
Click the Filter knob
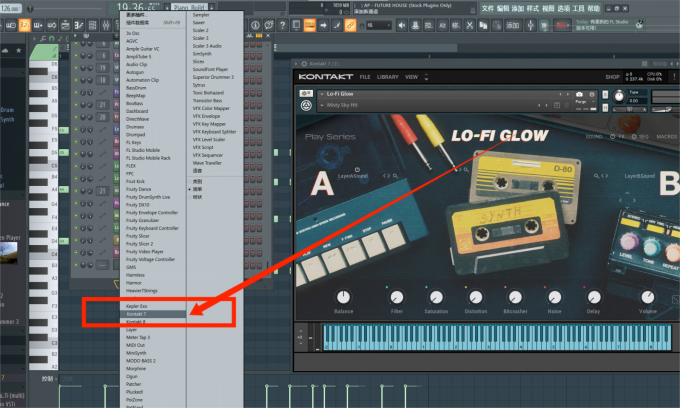click(x=396, y=297)
